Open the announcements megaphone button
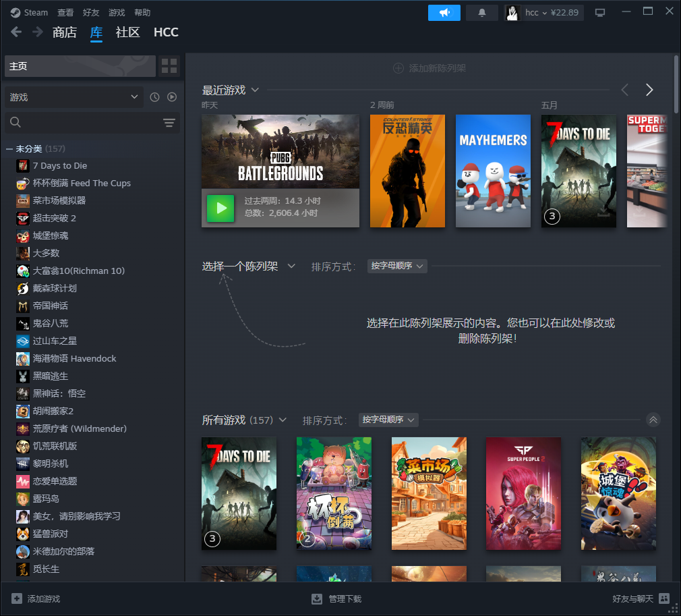The height and width of the screenshot is (616, 681). [444, 13]
